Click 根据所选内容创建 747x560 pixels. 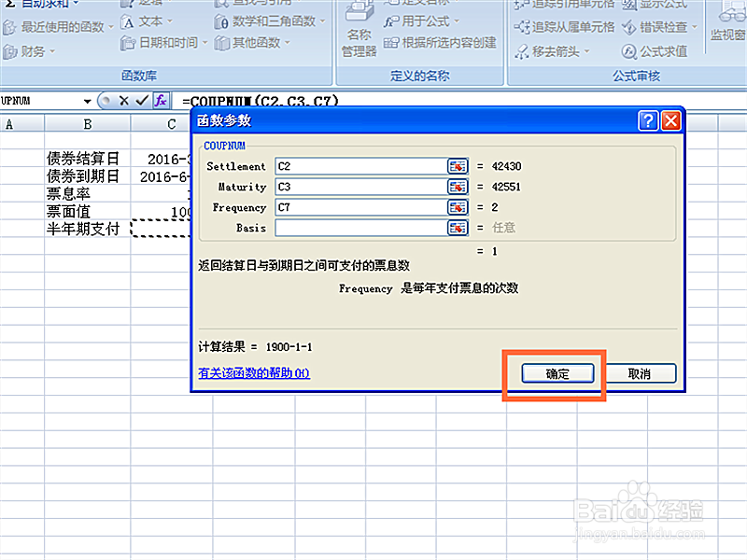[x=440, y=43]
